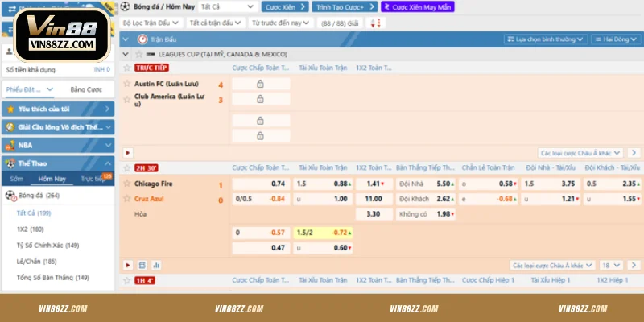Image resolution: width=644 pixels, height=322 pixels.
Task: Toggle star next to 1H 4' row
Action: [127, 280]
